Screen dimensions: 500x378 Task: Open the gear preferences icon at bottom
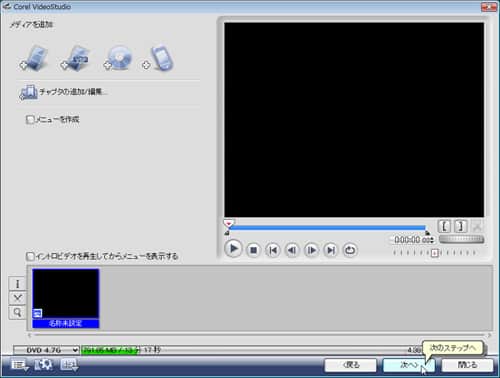pos(44,365)
